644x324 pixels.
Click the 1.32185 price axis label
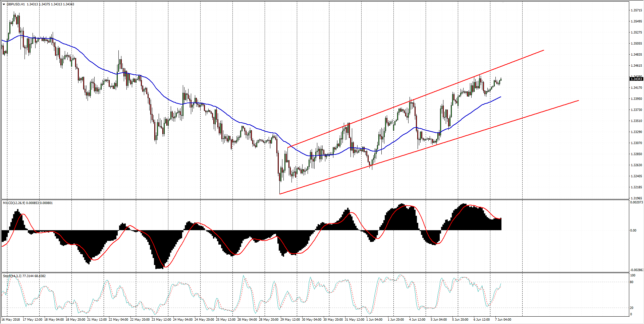pyautogui.click(x=636, y=187)
